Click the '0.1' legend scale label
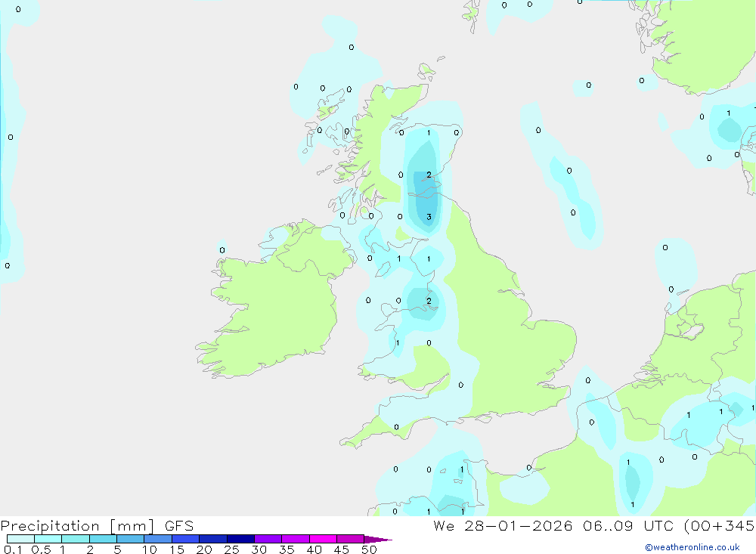756x554 pixels. 13,549
